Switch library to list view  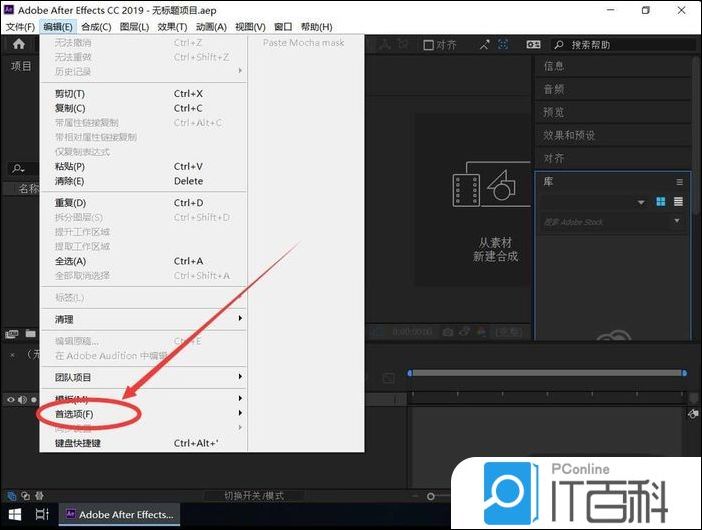(x=679, y=202)
